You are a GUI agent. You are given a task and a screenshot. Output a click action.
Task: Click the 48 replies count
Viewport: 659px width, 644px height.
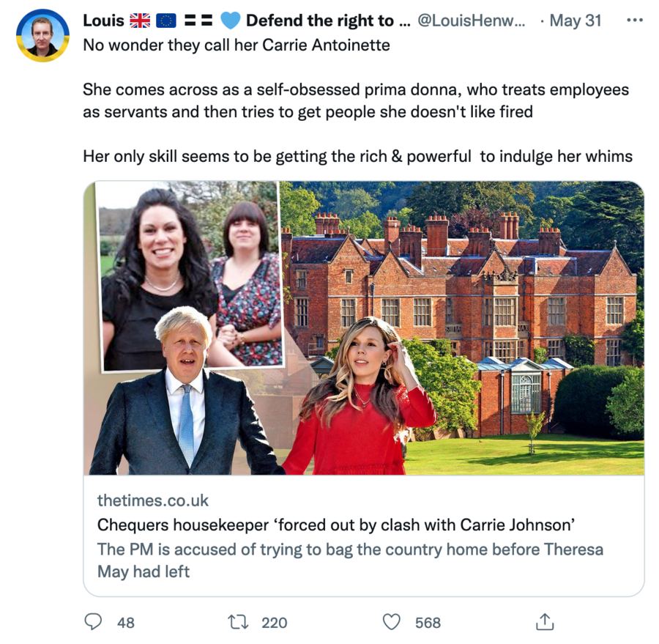(126, 623)
